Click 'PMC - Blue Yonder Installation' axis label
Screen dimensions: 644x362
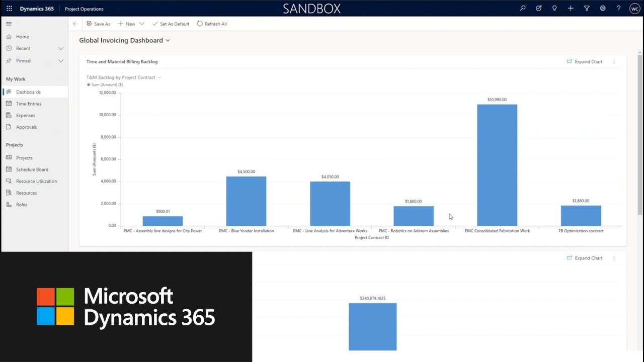[x=247, y=231]
